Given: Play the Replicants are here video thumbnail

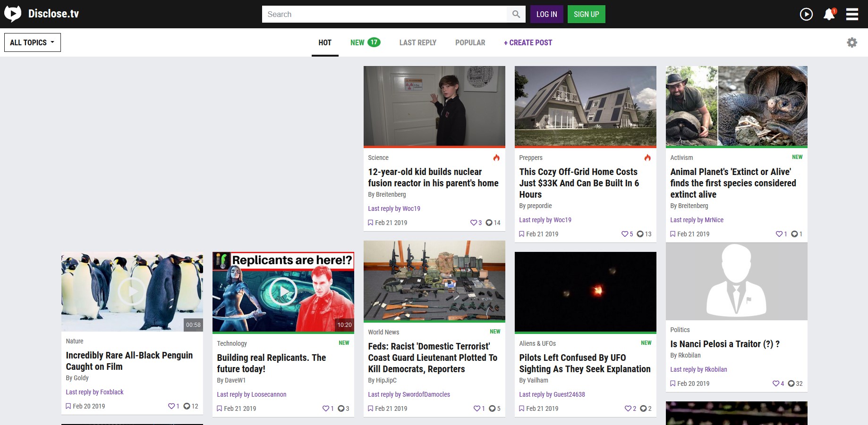Looking at the screenshot, I should (x=283, y=292).
